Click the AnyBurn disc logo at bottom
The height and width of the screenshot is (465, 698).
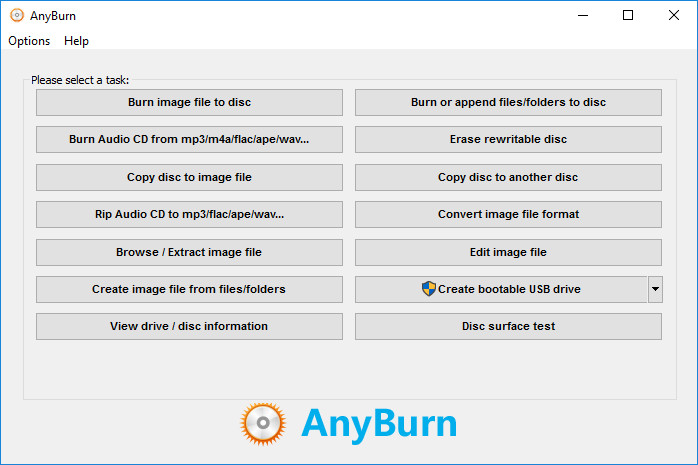point(265,425)
